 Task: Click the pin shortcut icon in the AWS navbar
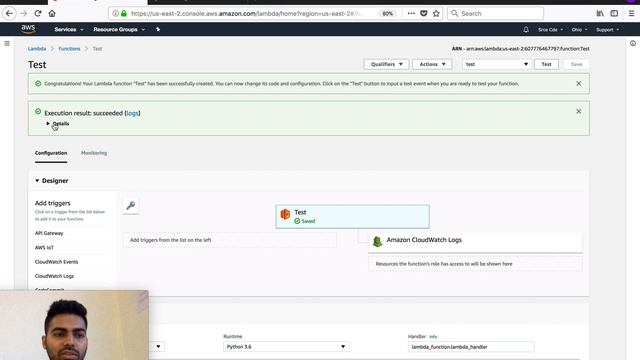158,29
